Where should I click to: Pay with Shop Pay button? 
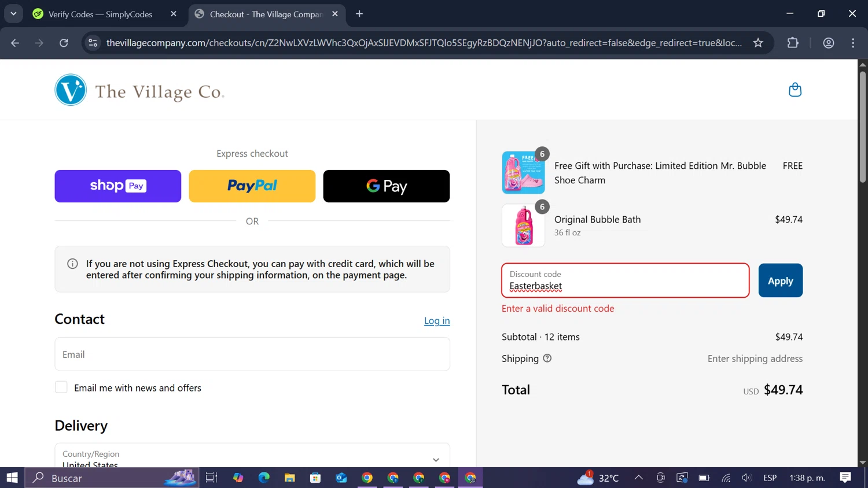[118, 186]
